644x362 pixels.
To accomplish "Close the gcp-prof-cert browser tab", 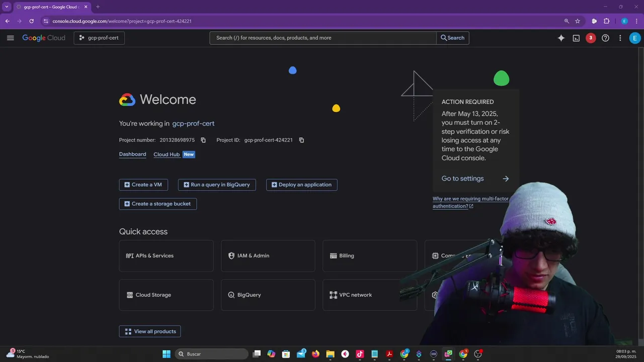I will pyautogui.click(x=86, y=7).
